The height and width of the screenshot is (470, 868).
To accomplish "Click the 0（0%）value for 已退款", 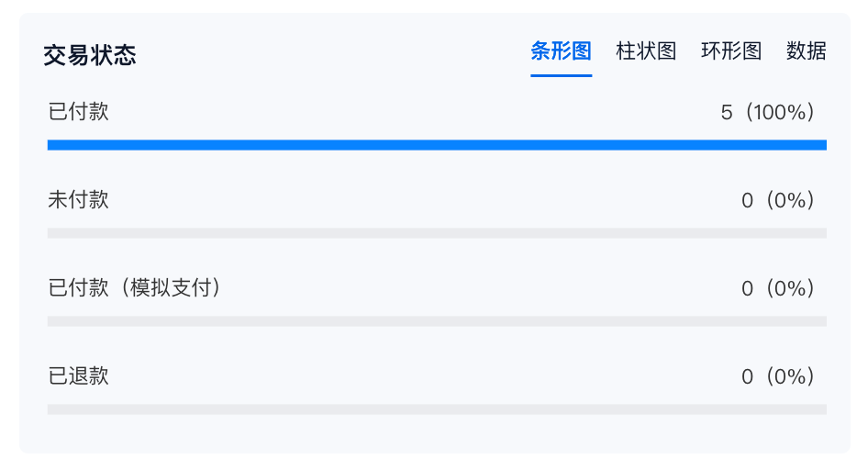I will pyautogui.click(x=778, y=376).
